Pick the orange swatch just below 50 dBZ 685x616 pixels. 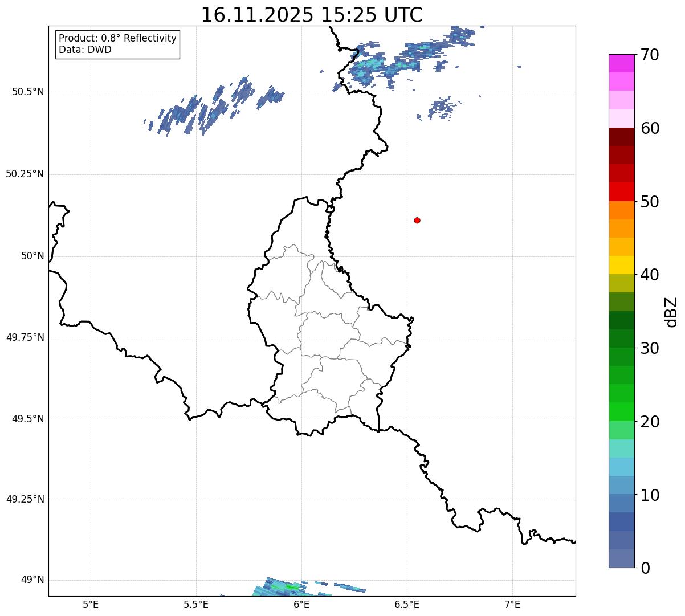[622, 210]
